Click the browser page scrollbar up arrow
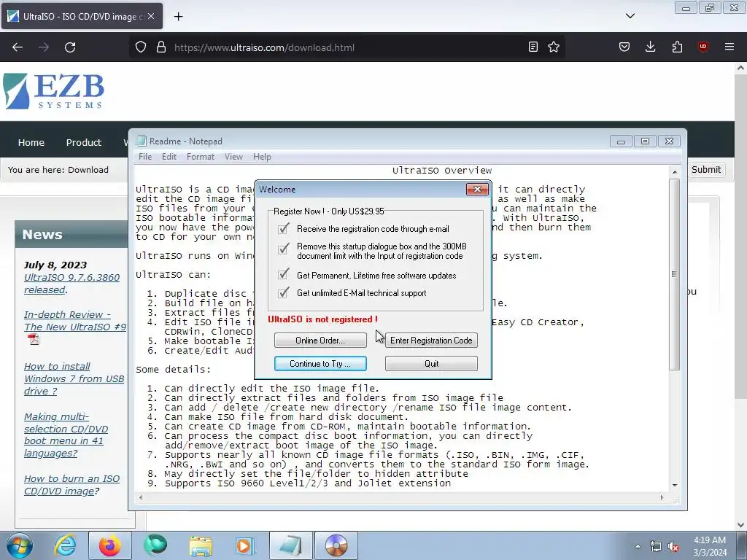747x560 pixels. click(741, 68)
